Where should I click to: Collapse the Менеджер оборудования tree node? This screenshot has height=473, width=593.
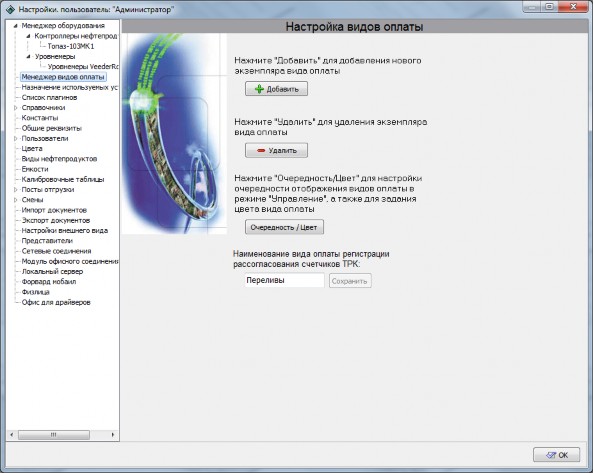[16, 26]
